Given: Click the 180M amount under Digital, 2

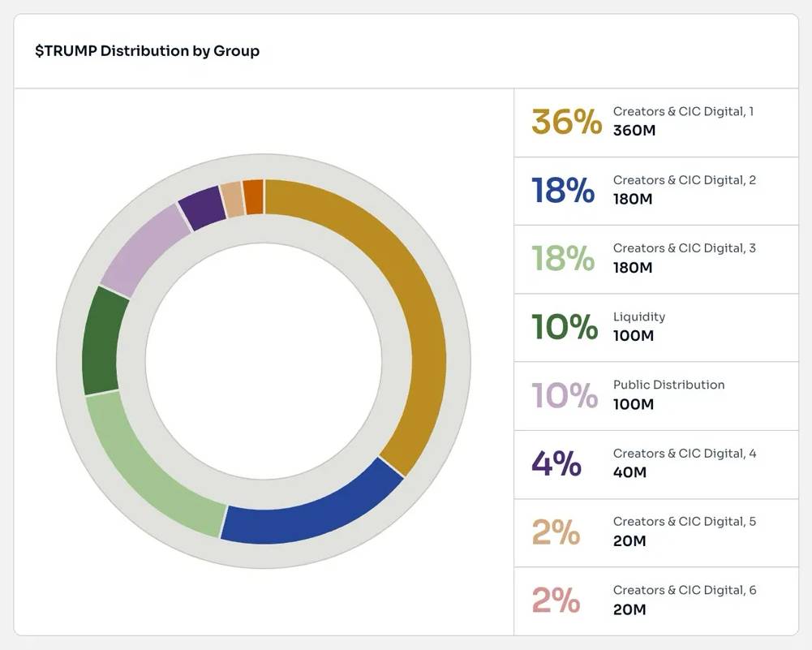Looking at the screenshot, I should 633,200.
